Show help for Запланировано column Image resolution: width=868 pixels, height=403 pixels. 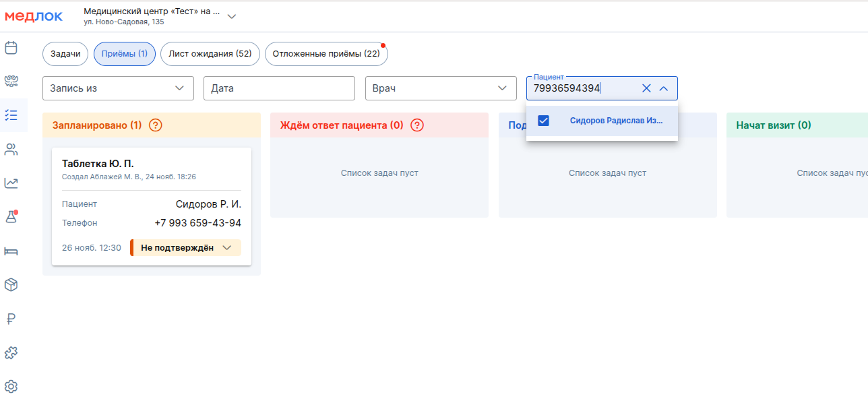tap(156, 125)
